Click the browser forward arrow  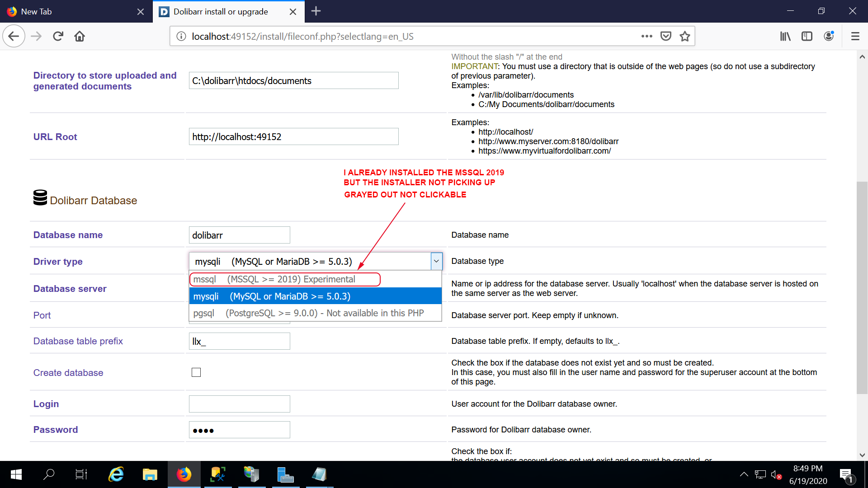tap(36, 36)
